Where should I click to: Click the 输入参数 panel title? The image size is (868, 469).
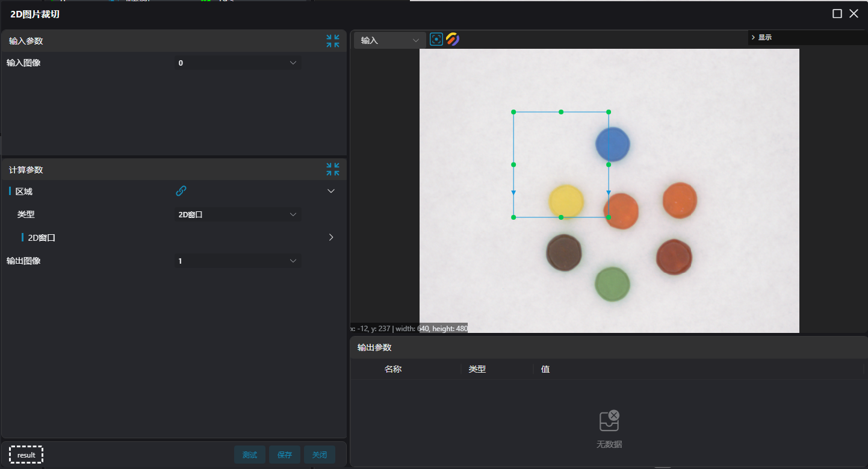coord(26,41)
